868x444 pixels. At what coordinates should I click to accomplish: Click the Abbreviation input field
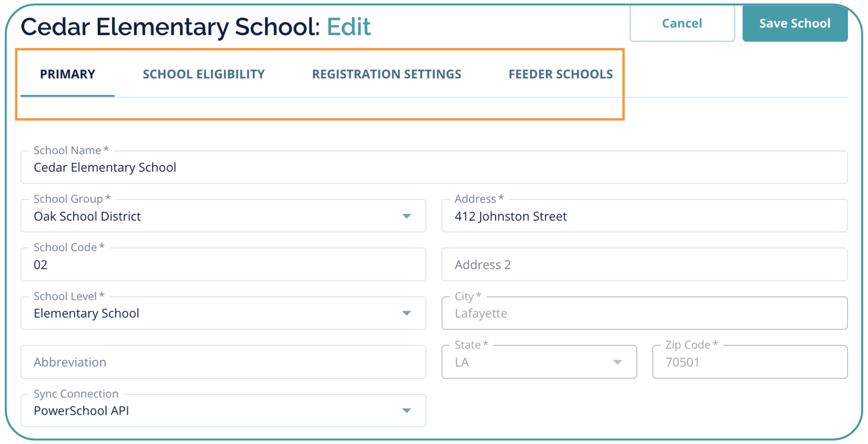[223, 362]
